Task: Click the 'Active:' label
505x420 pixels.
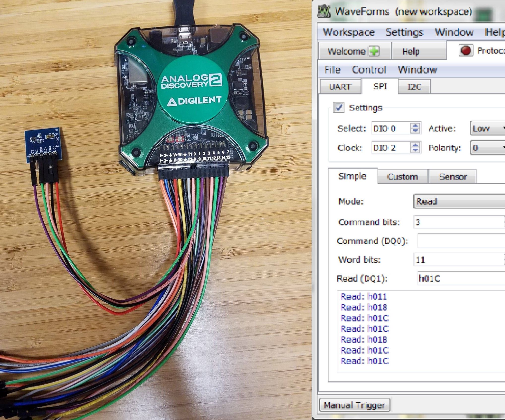Action: coord(442,128)
